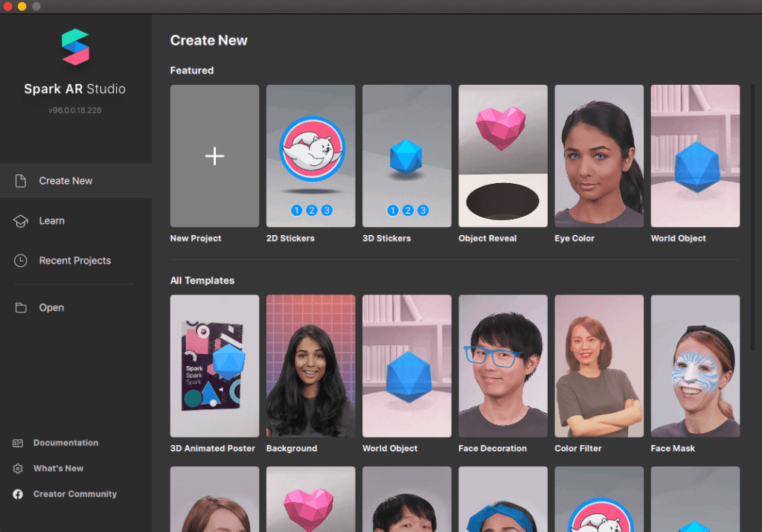762x532 pixels.
Task: Open the 2D Stickers featured template
Action: (310, 156)
